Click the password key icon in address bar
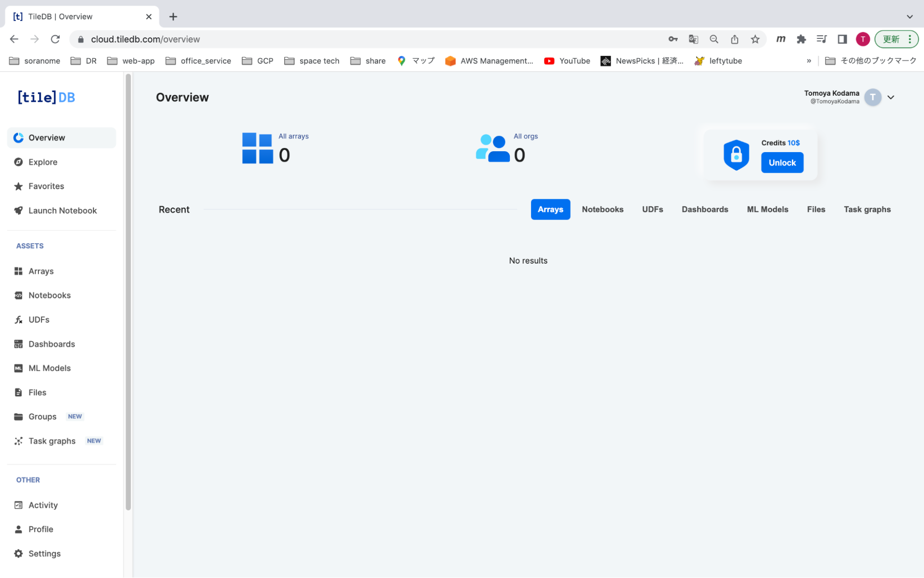This screenshot has height=578, width=924. tap(673, 39)
